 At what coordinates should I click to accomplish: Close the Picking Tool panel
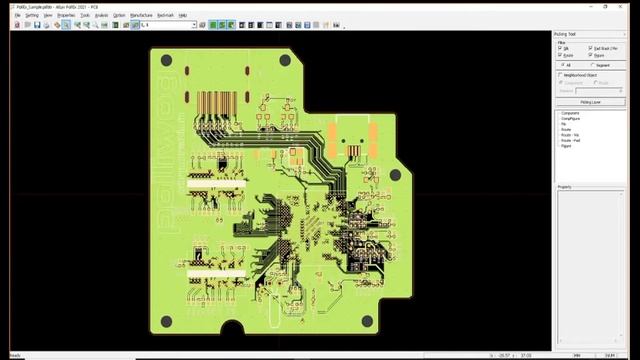624,34
